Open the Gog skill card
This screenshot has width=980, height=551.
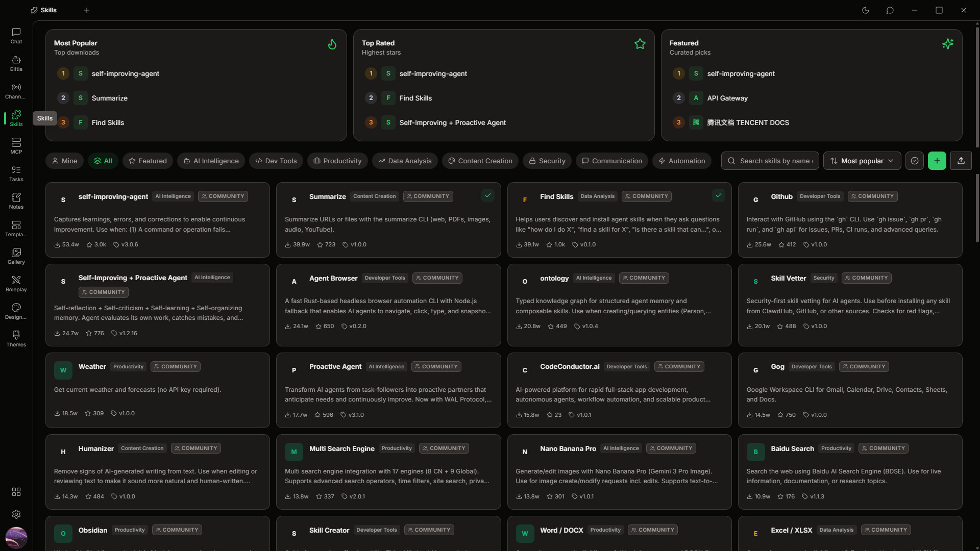(850, 390)
